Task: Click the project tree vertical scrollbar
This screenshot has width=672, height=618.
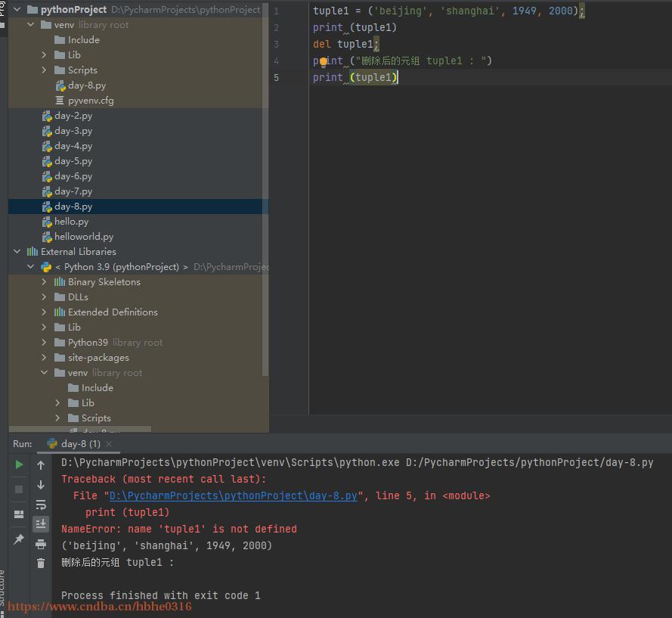Action: click(265, 188)
